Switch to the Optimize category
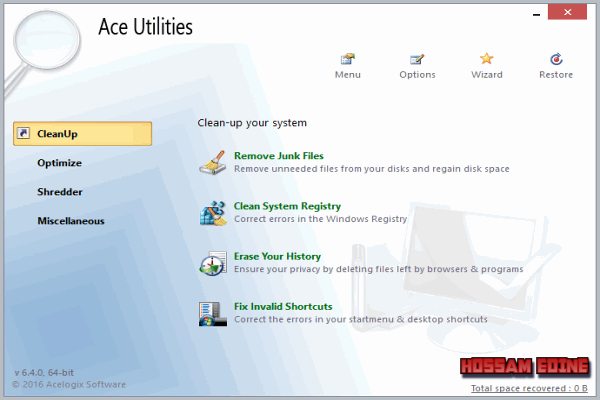Image resolution: width=600 pixels, height=400 pixels. point(59,163)
